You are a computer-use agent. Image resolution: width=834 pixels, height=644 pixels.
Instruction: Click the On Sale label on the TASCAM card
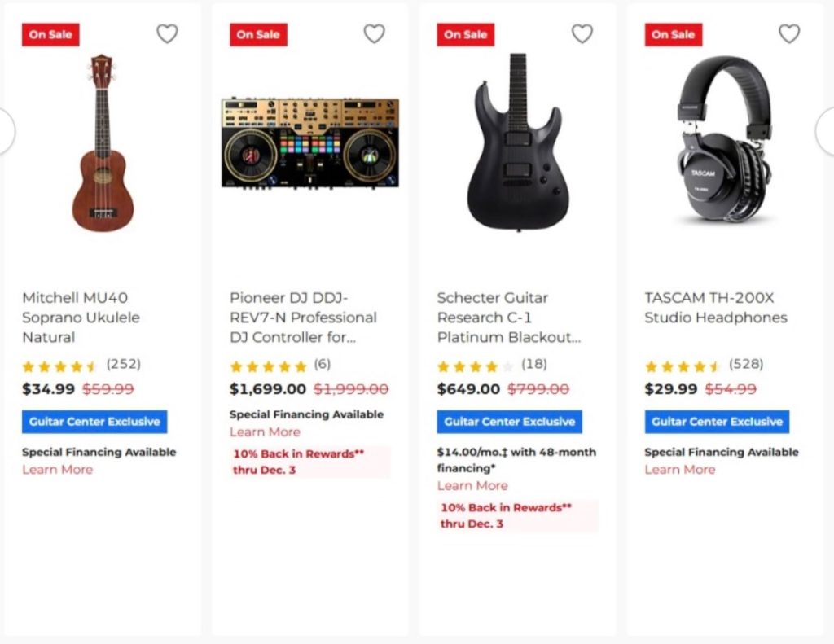tap(673, 34)
